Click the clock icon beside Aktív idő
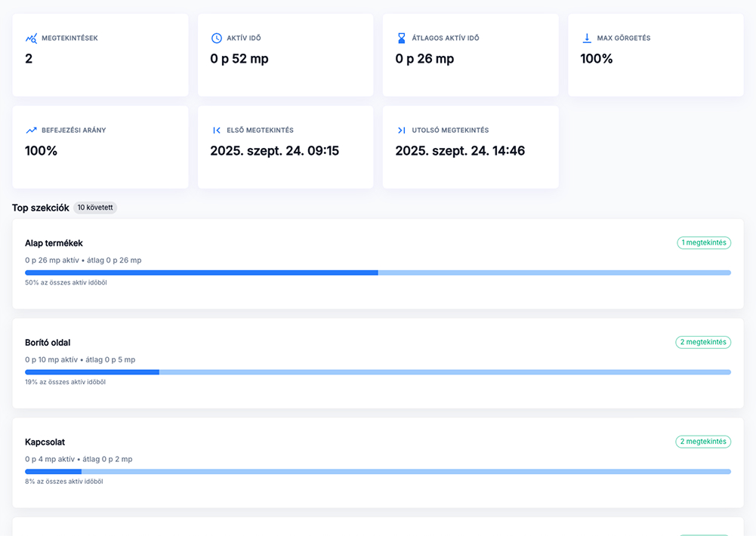756x536 pixels. (217, 39)
